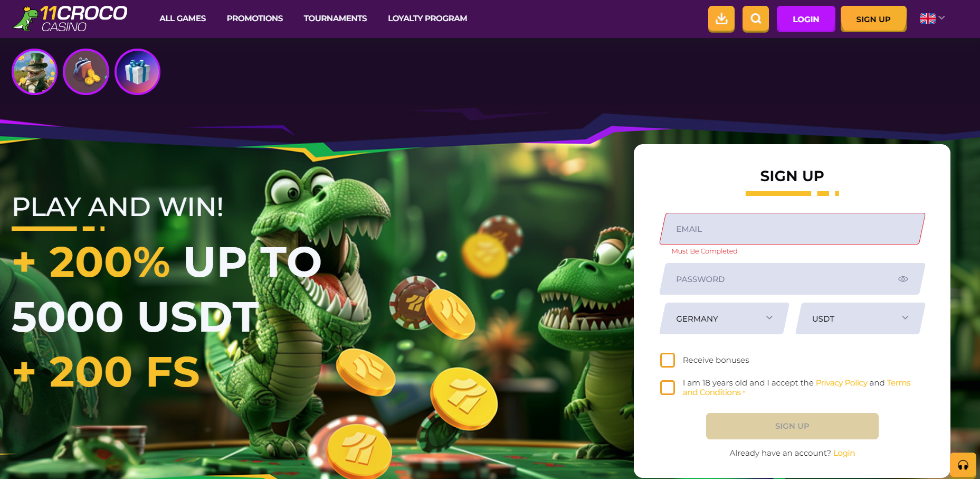
Task: Click the 11Croco Casino logo
Action: [70, 18]
